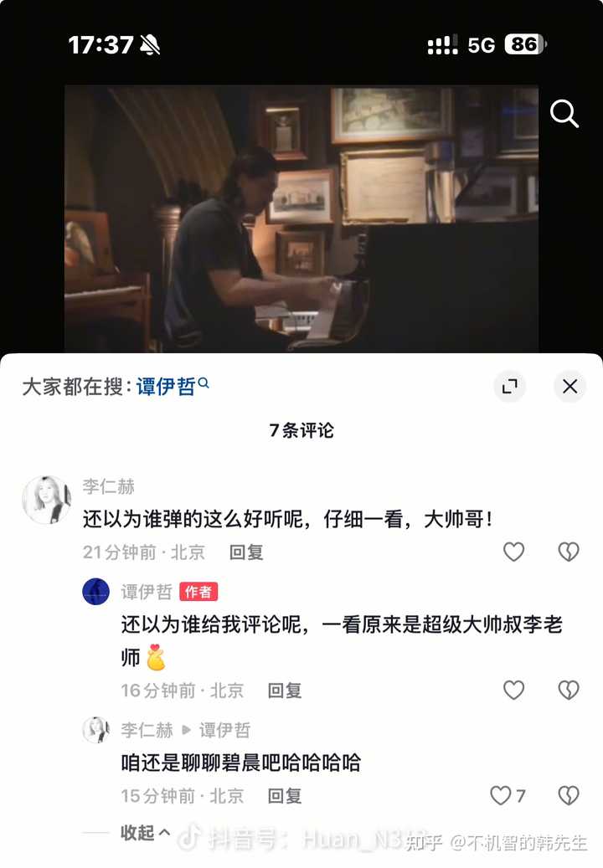
Task: Close the comments panel
Action: (x=569, y=386)
